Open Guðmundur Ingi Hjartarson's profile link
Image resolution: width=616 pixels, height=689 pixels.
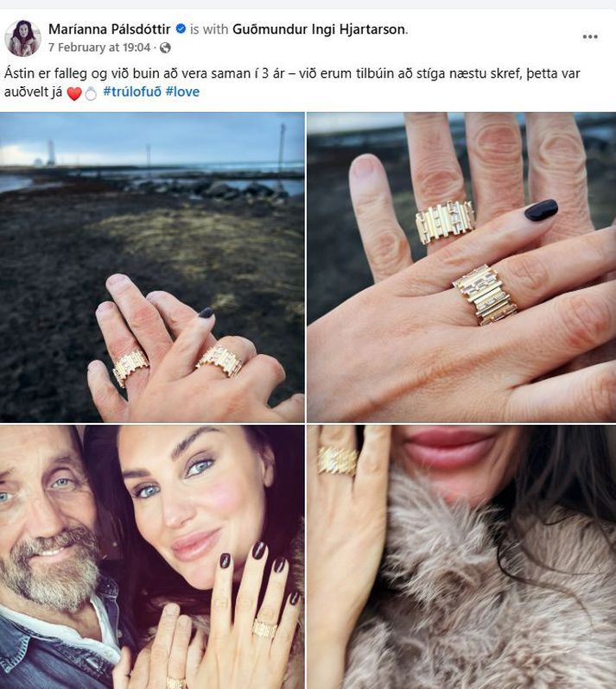[319, 29]
